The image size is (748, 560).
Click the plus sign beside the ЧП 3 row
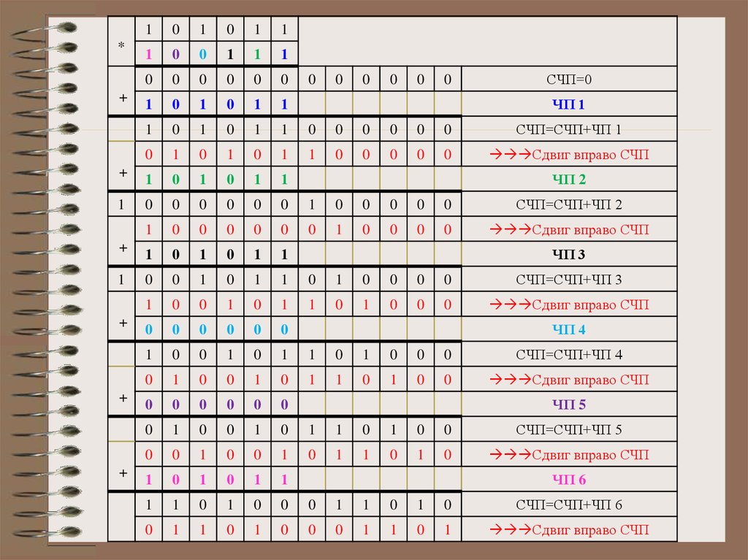(x=122, y=248)
